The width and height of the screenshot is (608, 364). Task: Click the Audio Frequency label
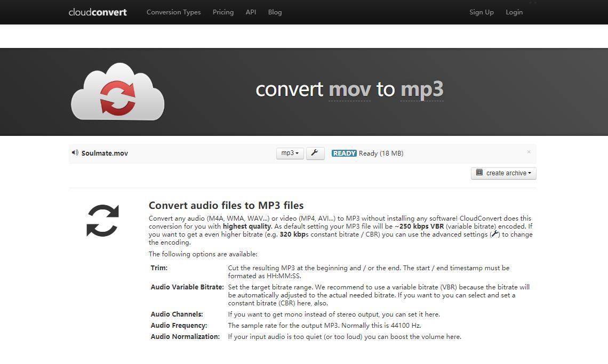pyautogui.click(x=179, y=326)
